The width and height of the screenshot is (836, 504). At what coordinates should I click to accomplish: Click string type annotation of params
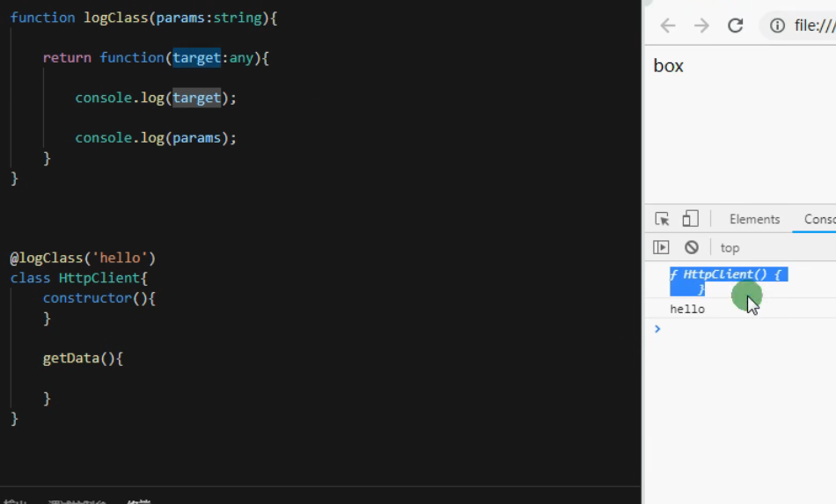click(x=238, y=18)
